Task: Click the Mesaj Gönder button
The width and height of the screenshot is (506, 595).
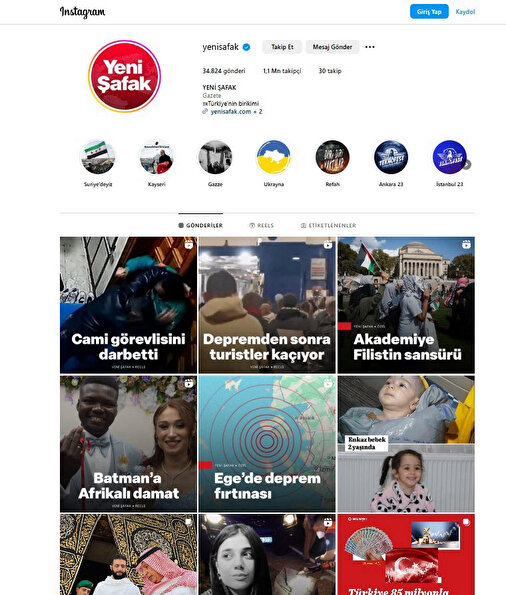Action: (332, 47)
